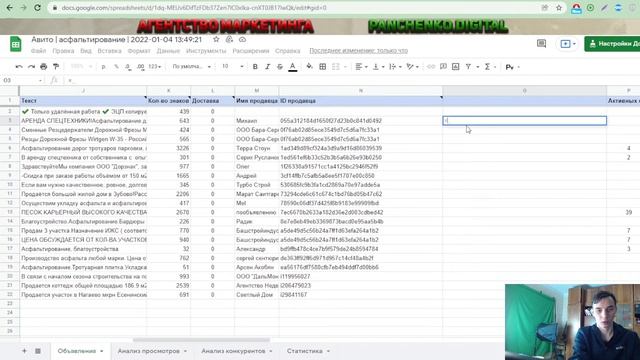The height and width of the screenshot is (360, 640).
Task: Click browser reload button
Action: [37, 8]
